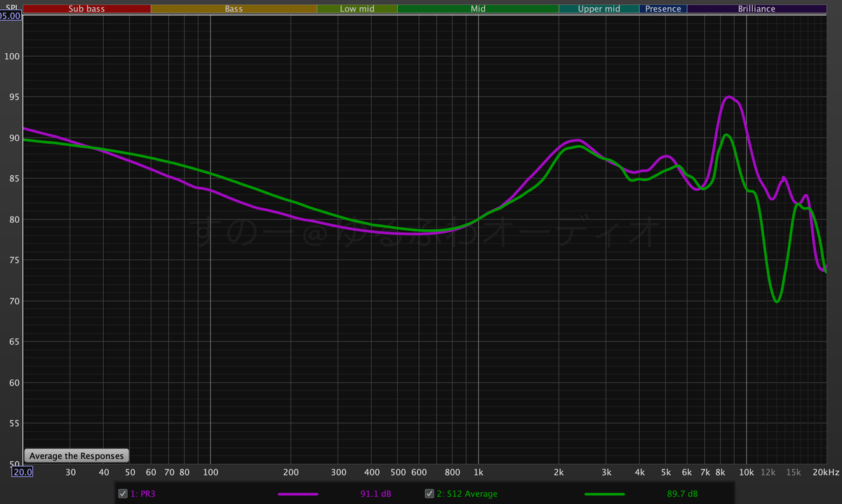Image resolution: width=842 pixels, height=504 pixels.
Task: Click the Low mid band label
Action: pos(357,9)
